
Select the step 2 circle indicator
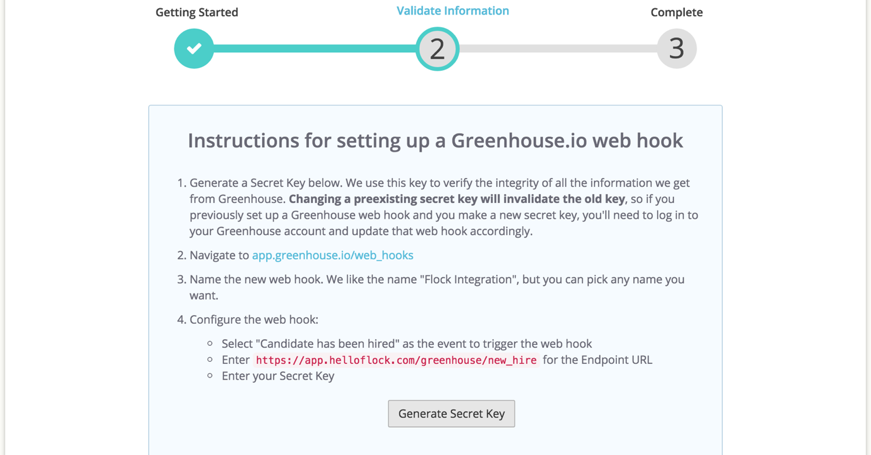pyautogui.click(x=438, y=49)
